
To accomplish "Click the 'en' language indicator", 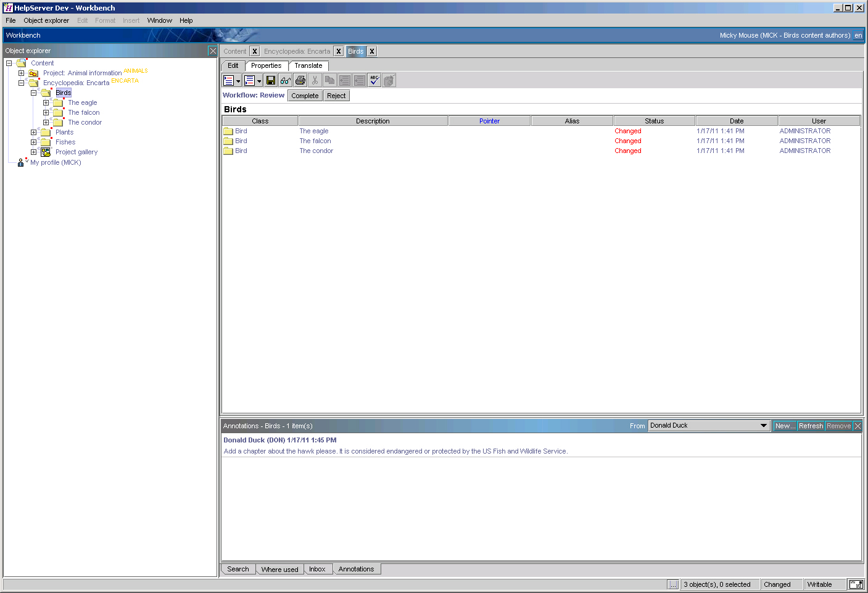I will click(858, 35).
